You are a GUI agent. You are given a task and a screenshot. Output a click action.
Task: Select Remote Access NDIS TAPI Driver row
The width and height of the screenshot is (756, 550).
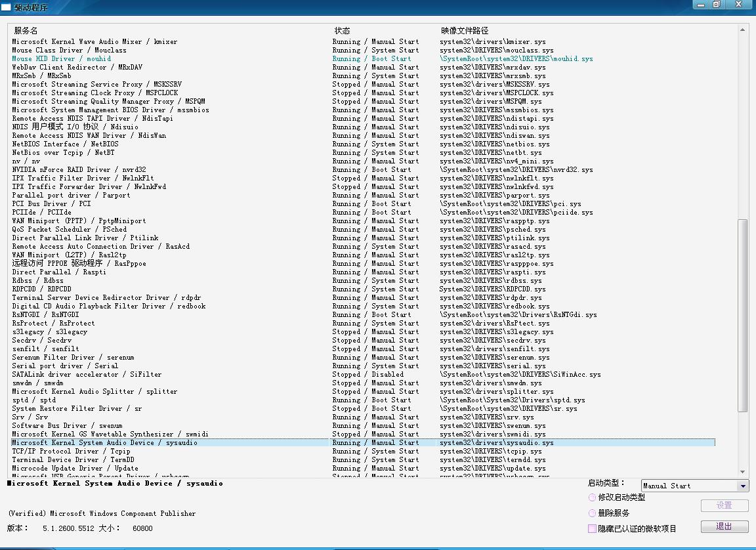tap(363, 119)
